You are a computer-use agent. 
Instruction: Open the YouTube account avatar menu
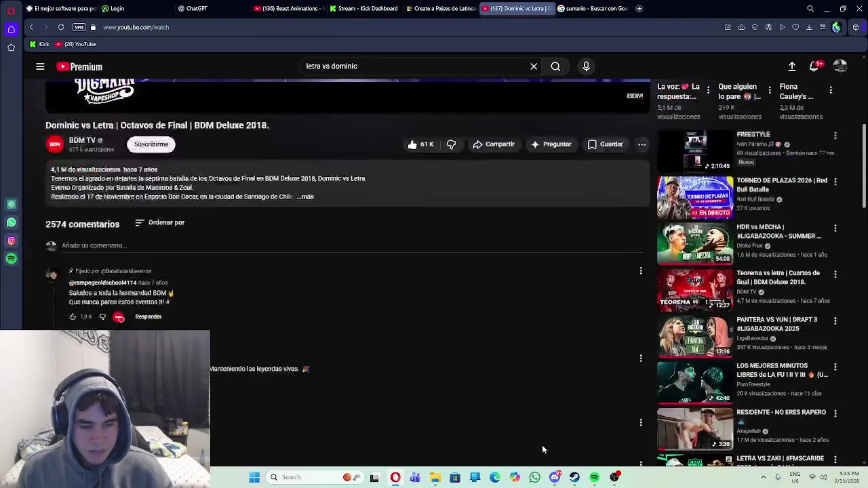tap(840, 66)
